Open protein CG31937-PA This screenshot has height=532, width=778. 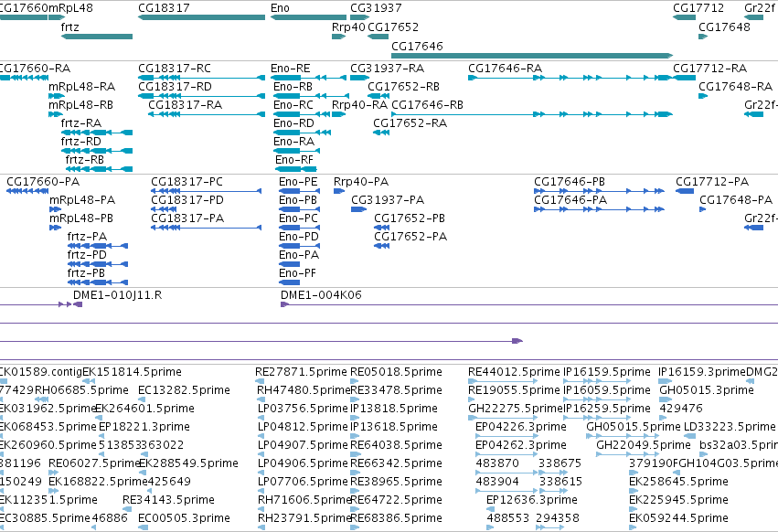(x=388, y=200)
